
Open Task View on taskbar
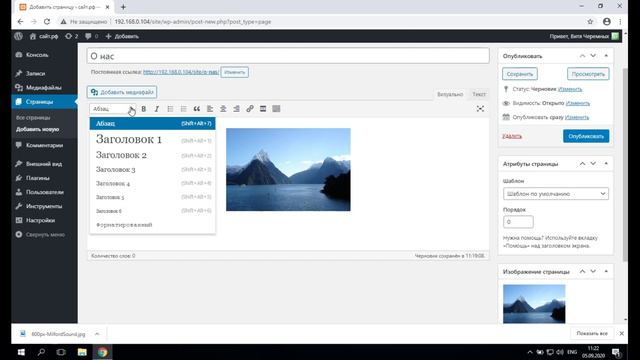(61, 352)
